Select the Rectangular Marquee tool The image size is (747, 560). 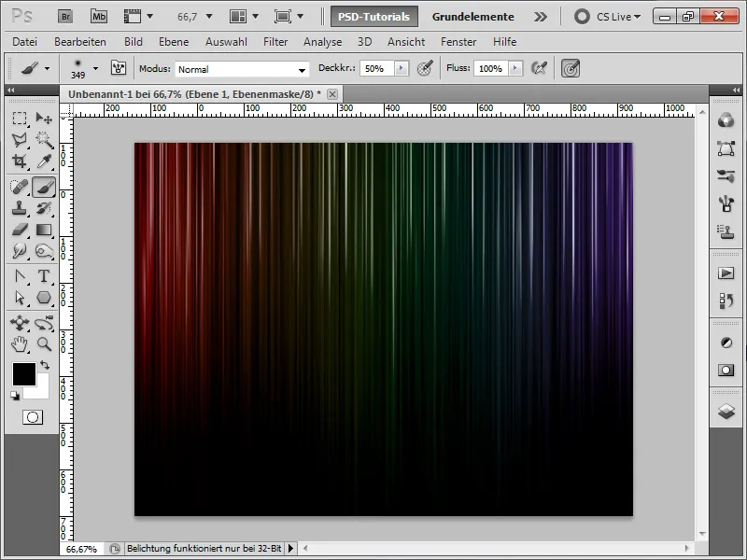pyautogui.click(x=20, y=118)
